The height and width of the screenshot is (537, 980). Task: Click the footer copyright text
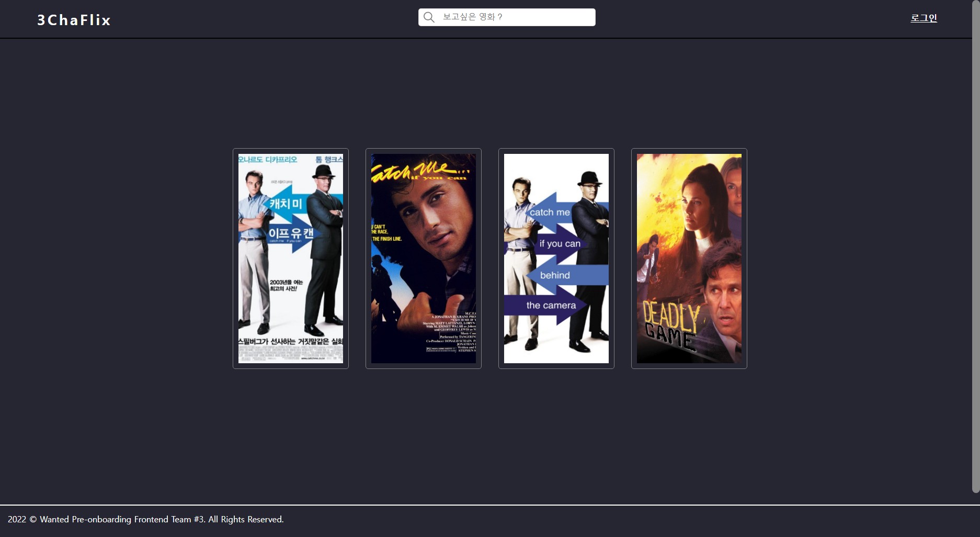pos(147,519)
